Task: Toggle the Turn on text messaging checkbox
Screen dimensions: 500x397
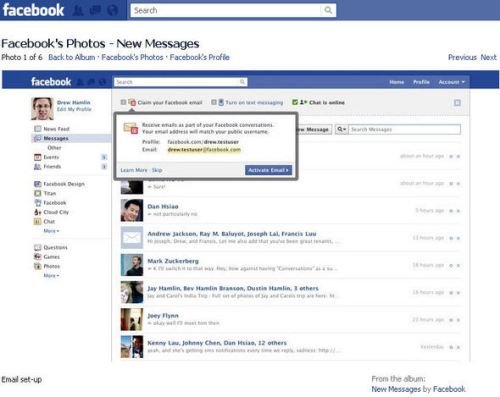Action: [214, 102]
